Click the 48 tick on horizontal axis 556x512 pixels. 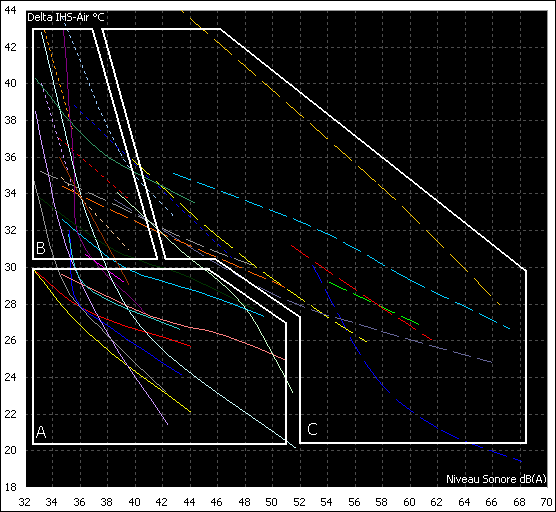244,502
